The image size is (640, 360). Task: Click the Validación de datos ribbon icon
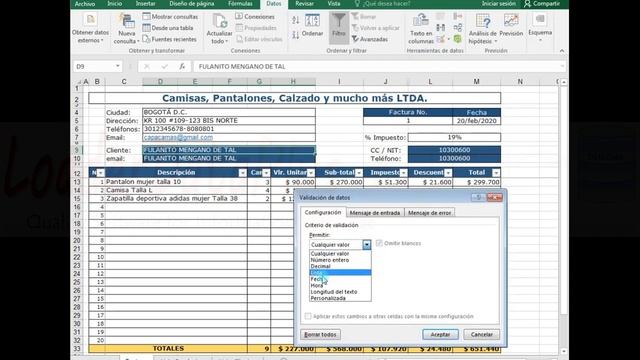coord(442,39)
